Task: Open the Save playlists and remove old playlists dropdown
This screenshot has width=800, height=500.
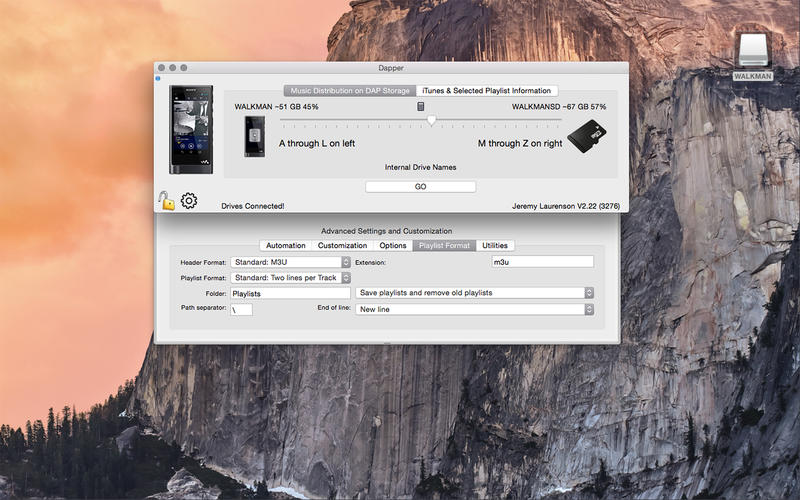Action: [x=474, y=293]
